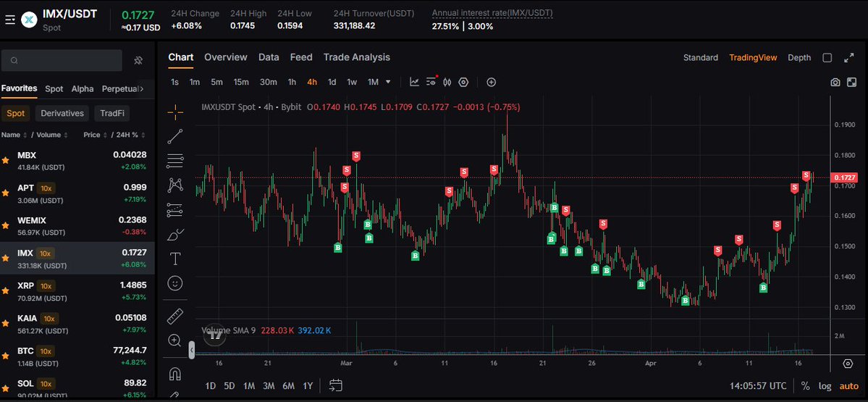Open the emoji icons tool
Viewport: 868px width, 402px height.
[x=175, y=283]
